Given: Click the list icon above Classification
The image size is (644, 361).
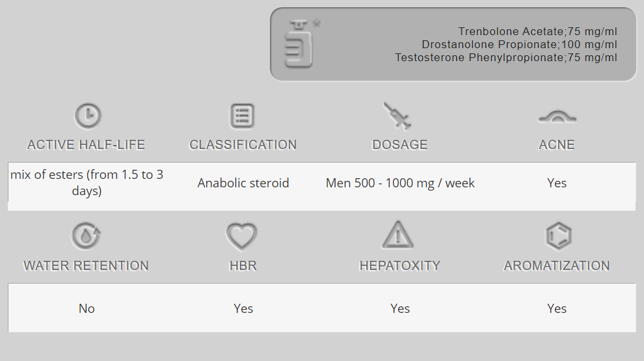Looking at the screenshot, I should (242, 116).
